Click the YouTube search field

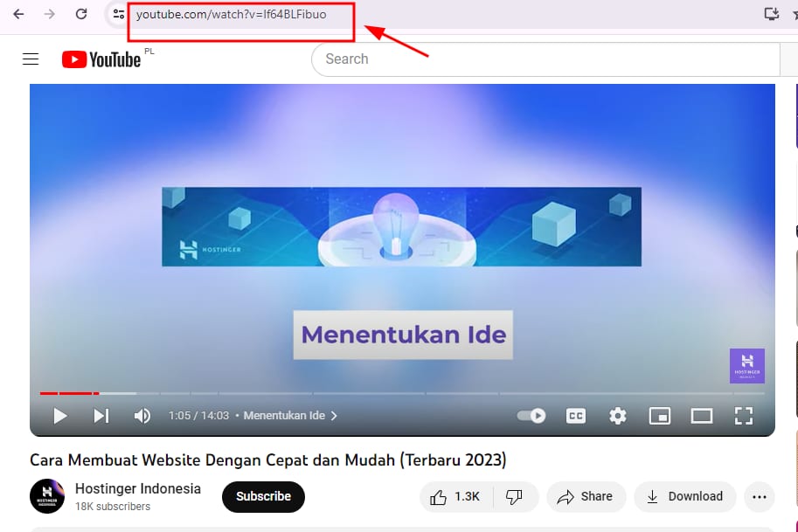pos(542,59)
